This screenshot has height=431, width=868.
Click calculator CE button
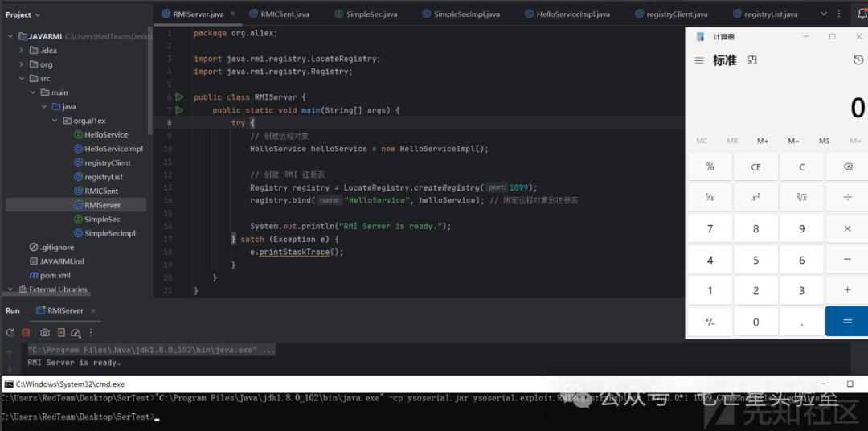pos(755,166)
